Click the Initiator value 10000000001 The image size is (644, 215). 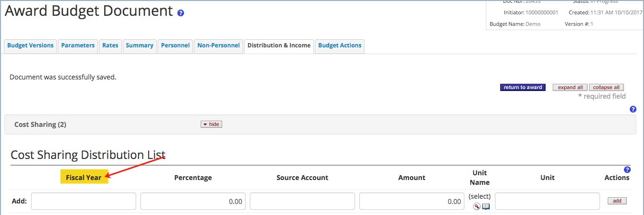(541, 12)
